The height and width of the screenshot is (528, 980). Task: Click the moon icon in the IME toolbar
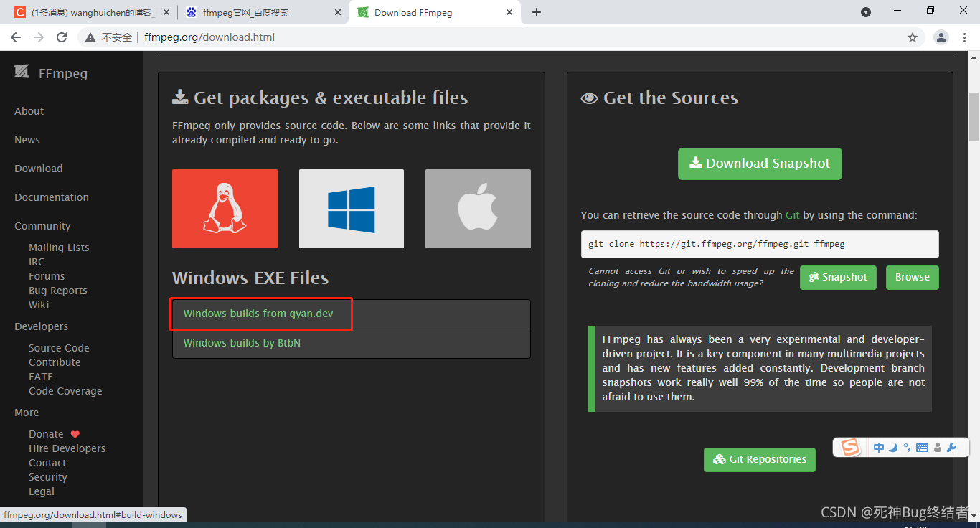point(893,448)
